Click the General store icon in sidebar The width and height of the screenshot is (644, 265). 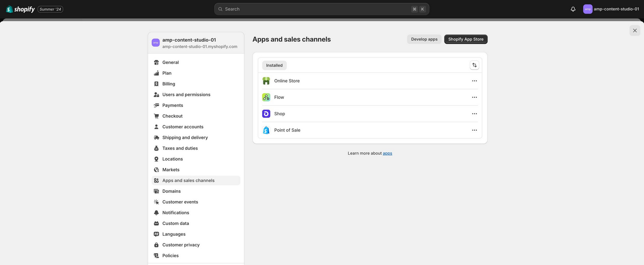pyautogui.click(x=156, y=62)
